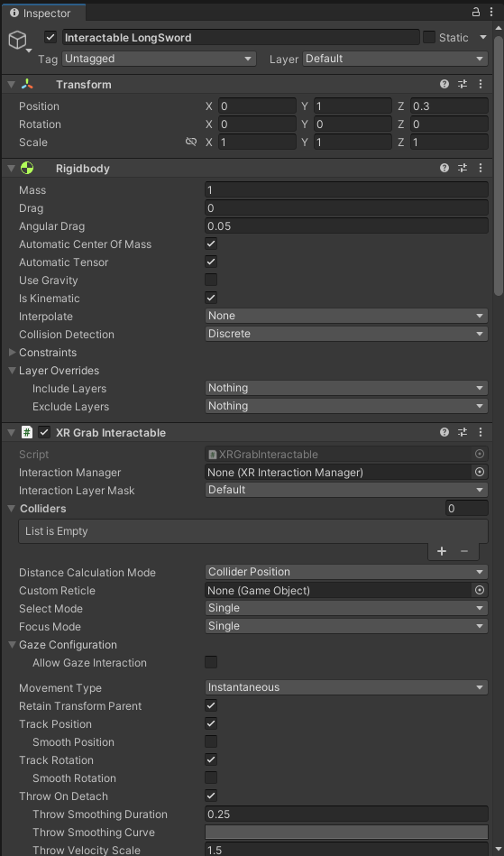This screenshot has width=504, height=856.
Task: Collapse the Layer Overrides foldout
Action: (x=13, y=370)
